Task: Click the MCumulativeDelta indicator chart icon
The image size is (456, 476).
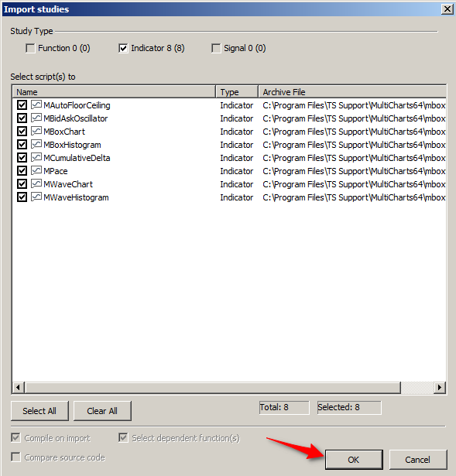Action: 36,157
